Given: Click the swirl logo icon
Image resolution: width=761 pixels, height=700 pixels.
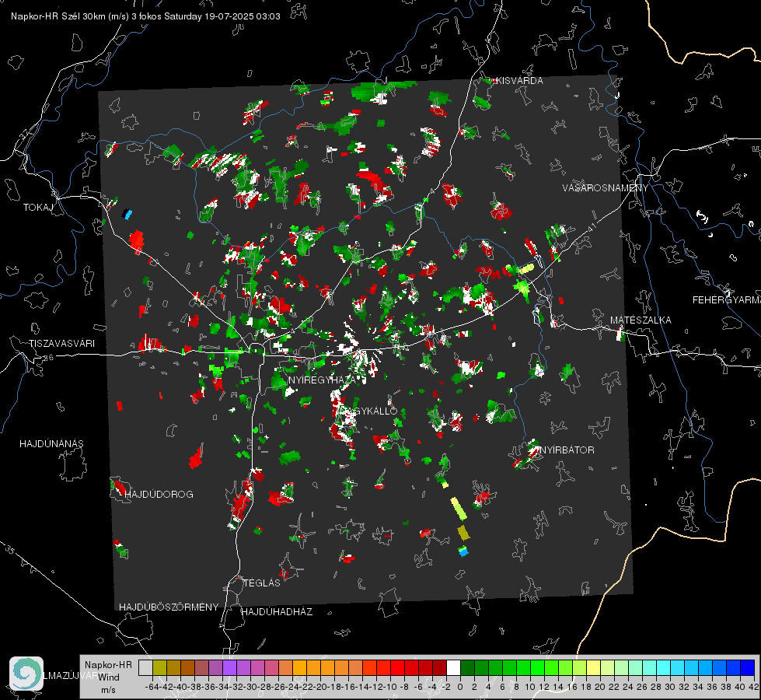Looking at the screenshot, I should 26,674.
